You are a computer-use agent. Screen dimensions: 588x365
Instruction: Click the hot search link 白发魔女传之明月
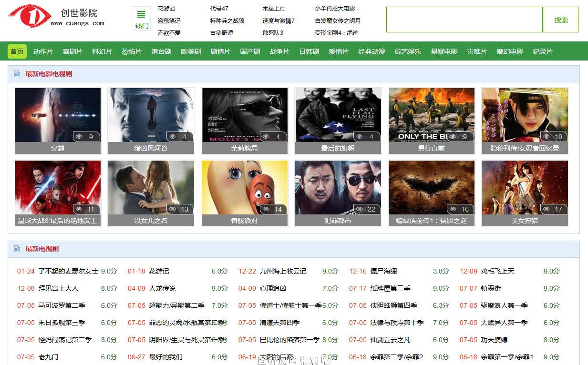pos(338,20)
